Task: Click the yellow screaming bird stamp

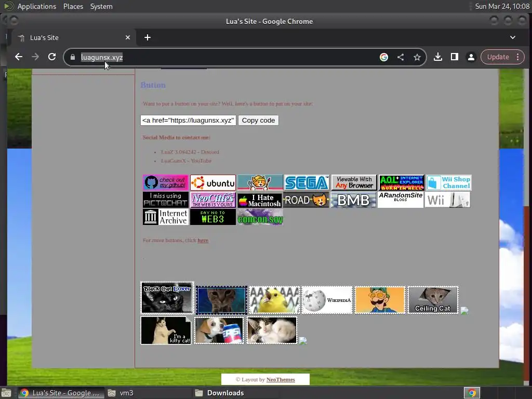Action: [274, 300]
